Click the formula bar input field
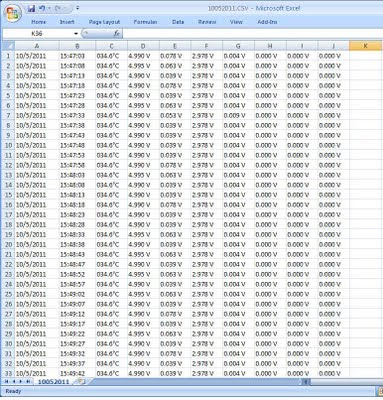The image size is (383, 400). click(253, 34)
